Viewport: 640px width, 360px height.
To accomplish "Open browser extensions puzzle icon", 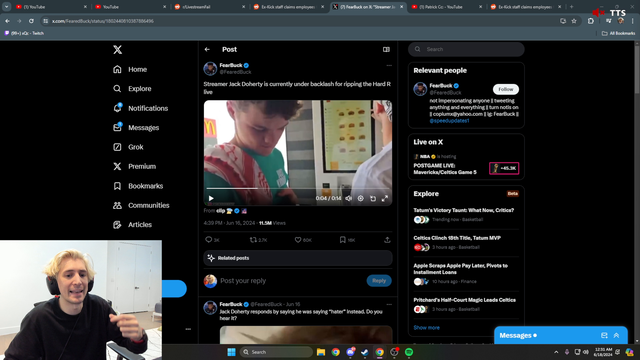I will pyautogui.click(x=591, y=21).
